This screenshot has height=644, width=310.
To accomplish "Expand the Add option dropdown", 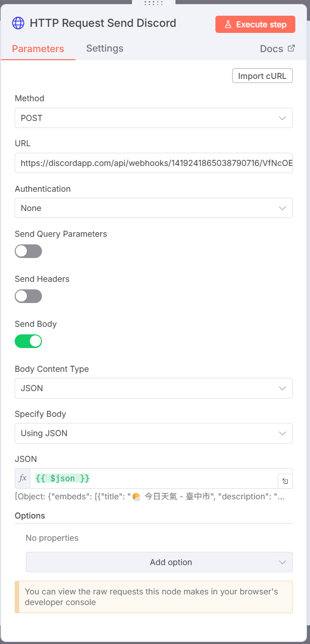I will pyautogui.click(x=159, y=562).
